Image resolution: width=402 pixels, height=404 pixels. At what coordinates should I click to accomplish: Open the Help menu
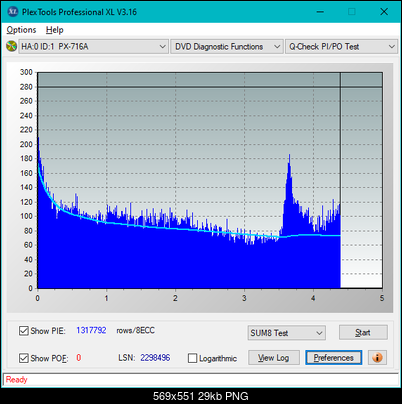click(x=55, y=30)
